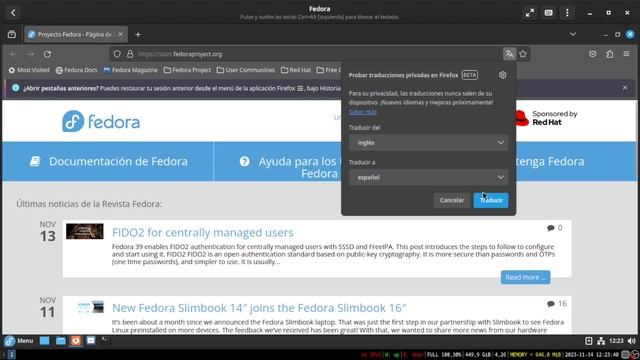Open the Fedora Menu button in taskbar
This screenshot has width=640, height=360.
tap(19, 340)
